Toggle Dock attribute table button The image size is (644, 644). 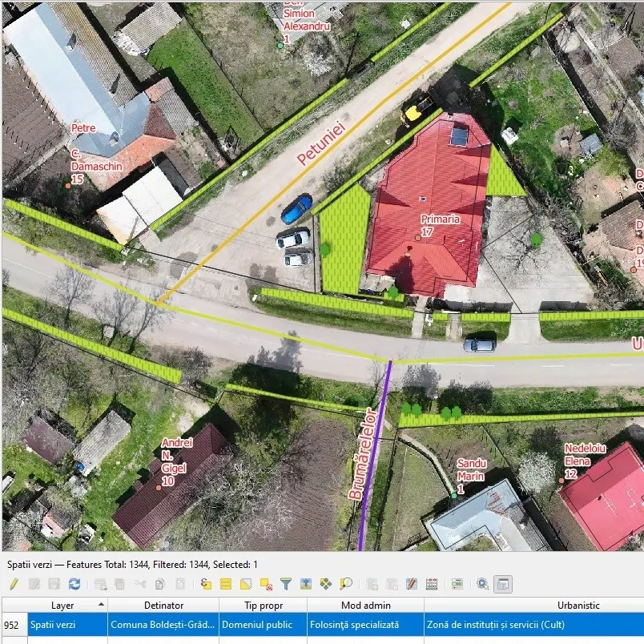point(503,584)
